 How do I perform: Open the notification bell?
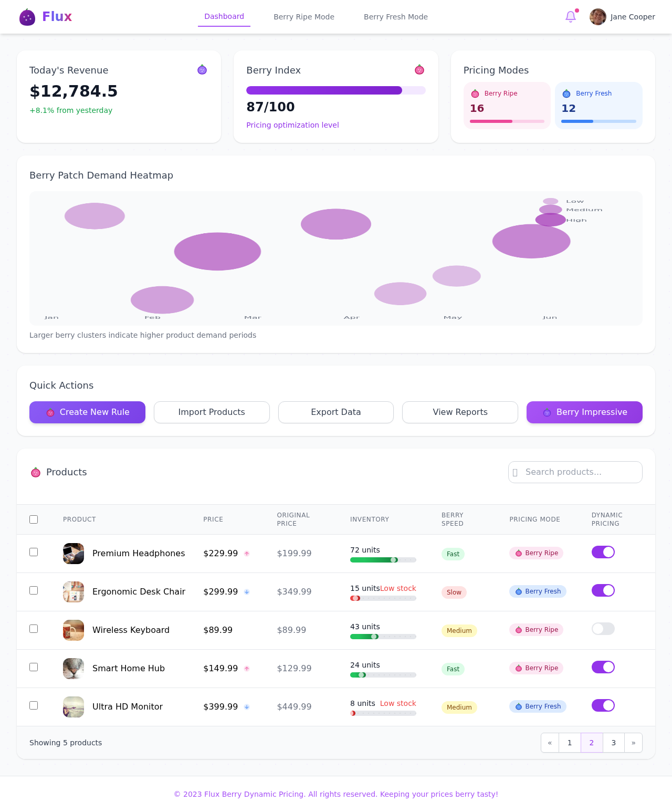pyautogui.click(x=570, y=17)
